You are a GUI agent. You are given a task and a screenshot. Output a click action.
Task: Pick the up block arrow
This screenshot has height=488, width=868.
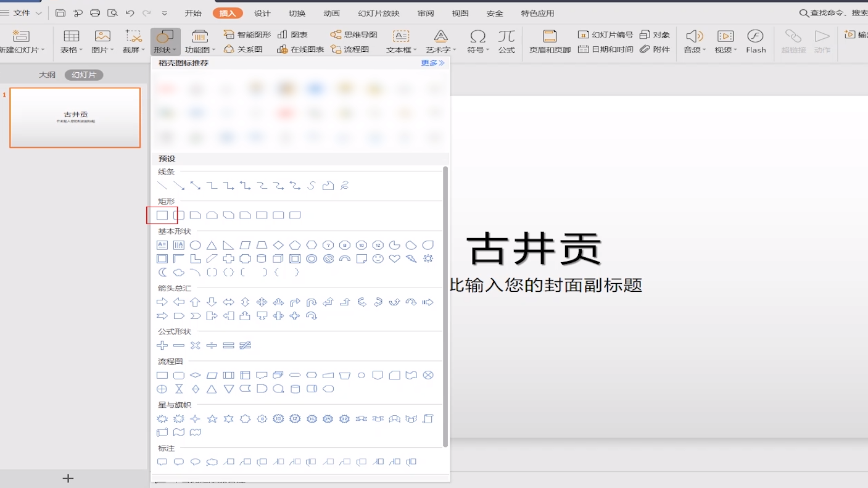[196, 302]
